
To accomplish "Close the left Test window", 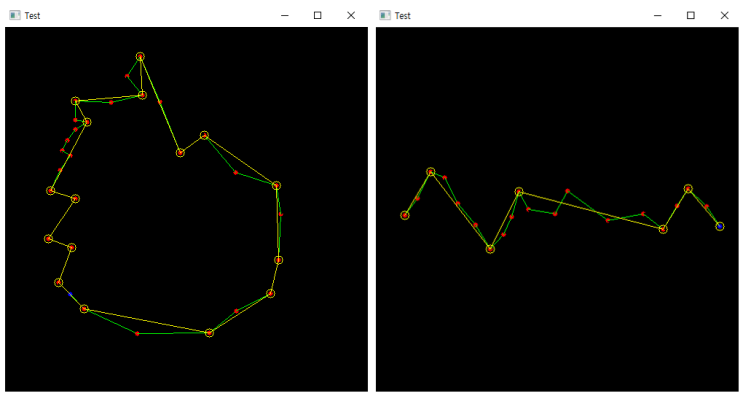I will pos(351,15).
